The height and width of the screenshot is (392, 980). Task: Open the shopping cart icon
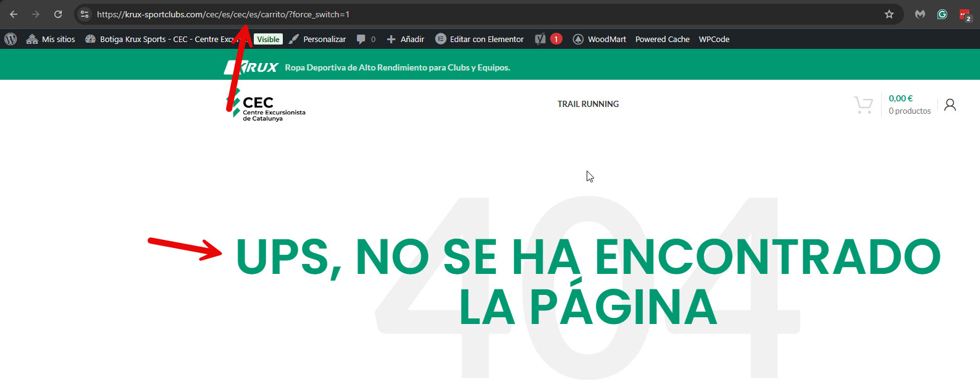[x=863, y=104]
